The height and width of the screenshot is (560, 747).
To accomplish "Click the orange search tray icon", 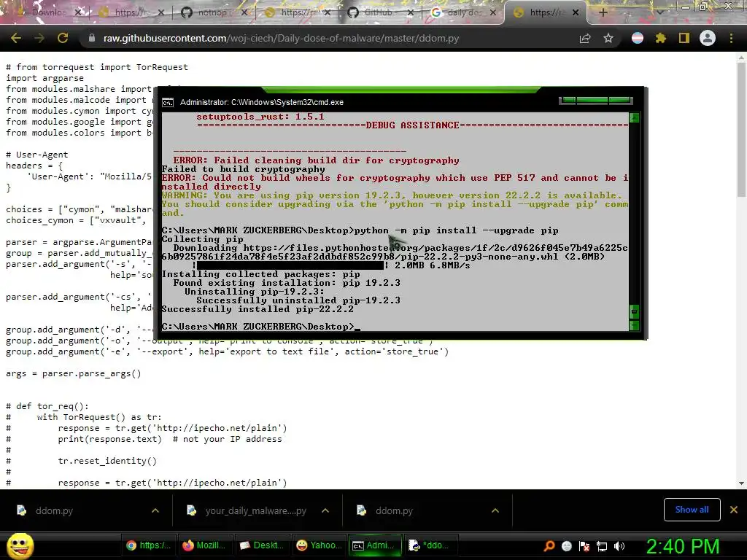I will 549,546.
